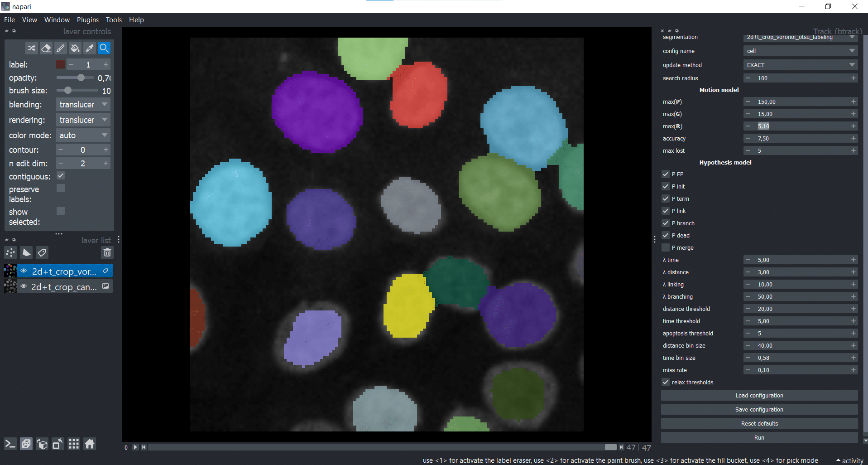Hide the 2d+t_crop_vor labels layer

click(x=24, y=271)
